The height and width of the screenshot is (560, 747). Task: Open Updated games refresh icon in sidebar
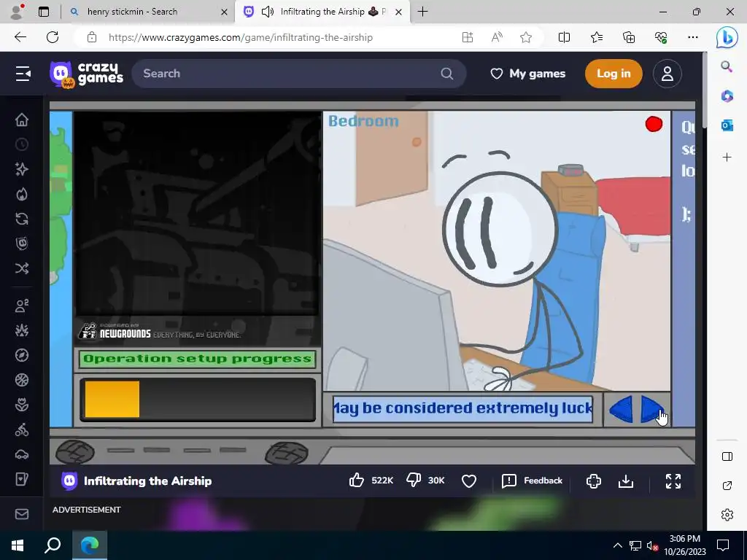pyautogui.click(x=21, y=219)
